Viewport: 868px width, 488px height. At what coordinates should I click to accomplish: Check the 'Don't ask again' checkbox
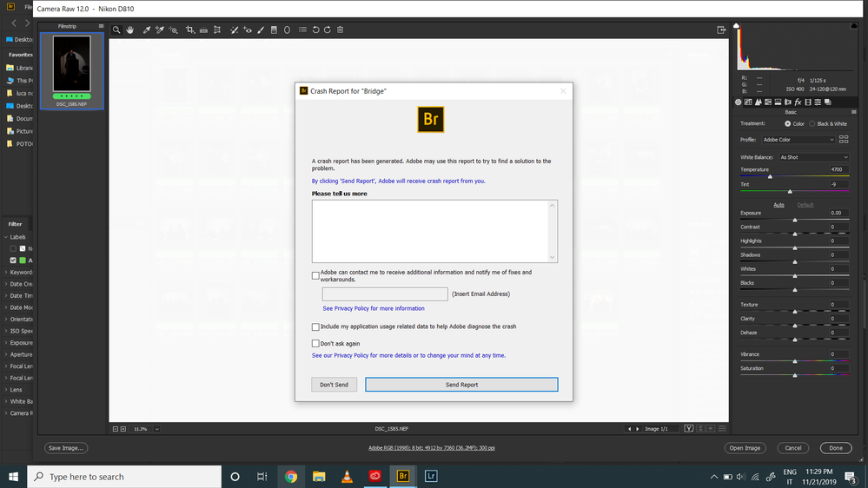pyautogui.click(x=315, y=344)
